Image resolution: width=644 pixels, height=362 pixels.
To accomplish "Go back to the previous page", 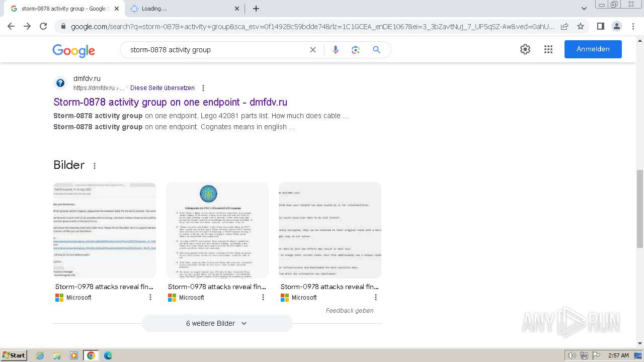I will pyautogui.click(x=11, y=26).
